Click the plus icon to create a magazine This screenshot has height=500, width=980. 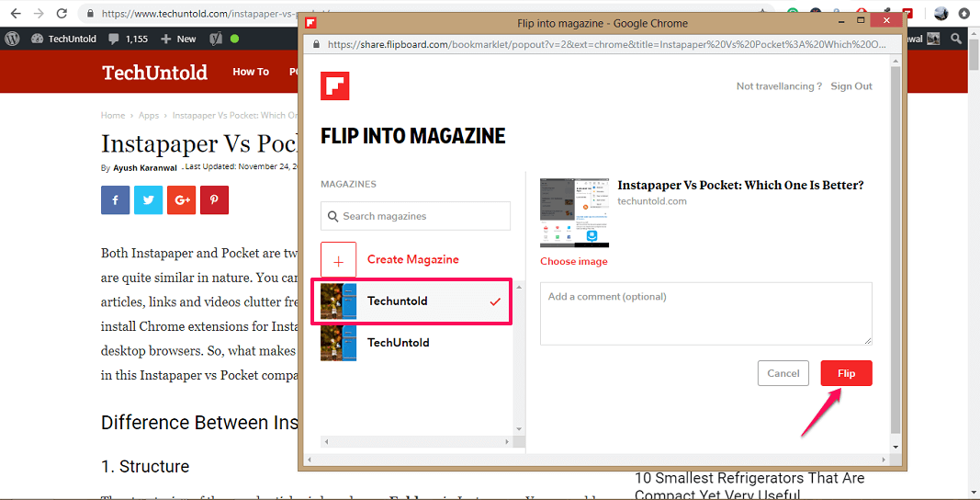[339, 260]
